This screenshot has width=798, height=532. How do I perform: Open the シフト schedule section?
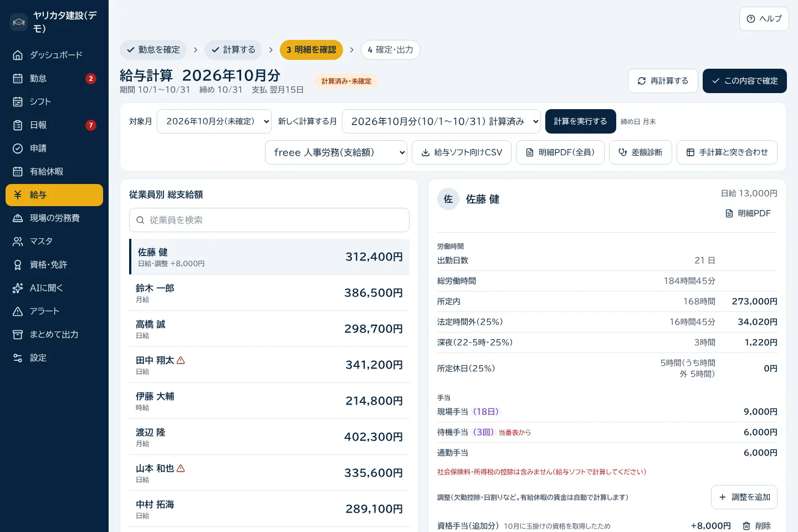(x=54, y=101)
